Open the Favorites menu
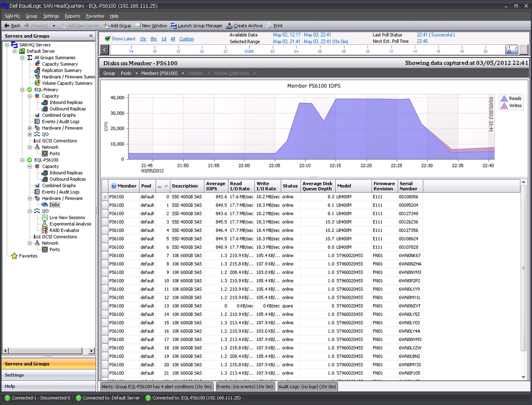Viewport: 532px width, 405px height. click(x=95, y=16)
